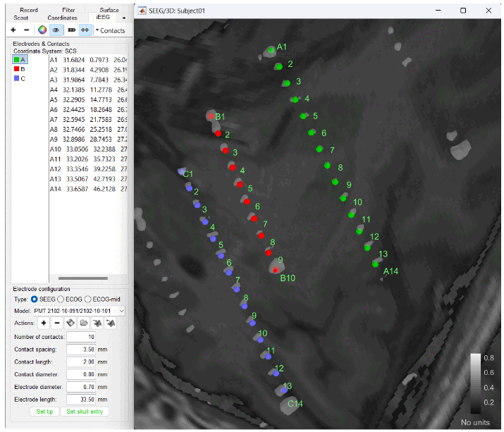Open the Contacts dropdown menu
Viewport: 504px width, 432px height.
pyautogui.click(x=110, y=30)
